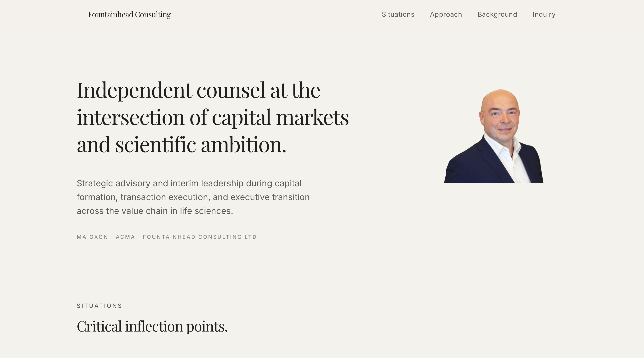Click the Fountainhead Consulting logo
Screen dimensions: 644x358
coord(129,14)
